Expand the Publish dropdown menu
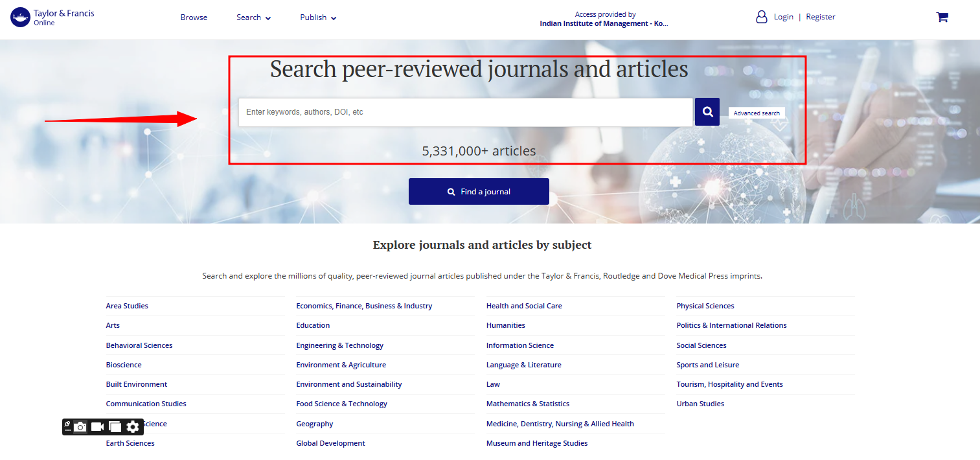 [x=317, y=17]
